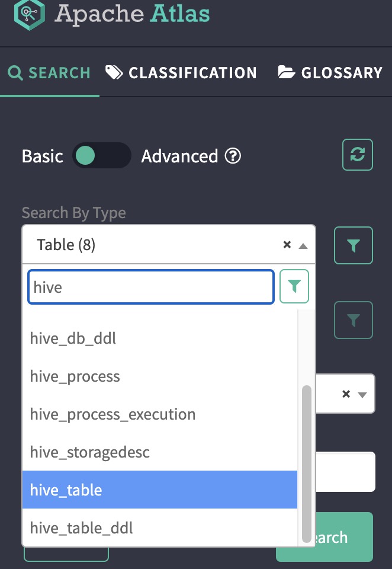Switch to the Glossary tab

(330, 72)
